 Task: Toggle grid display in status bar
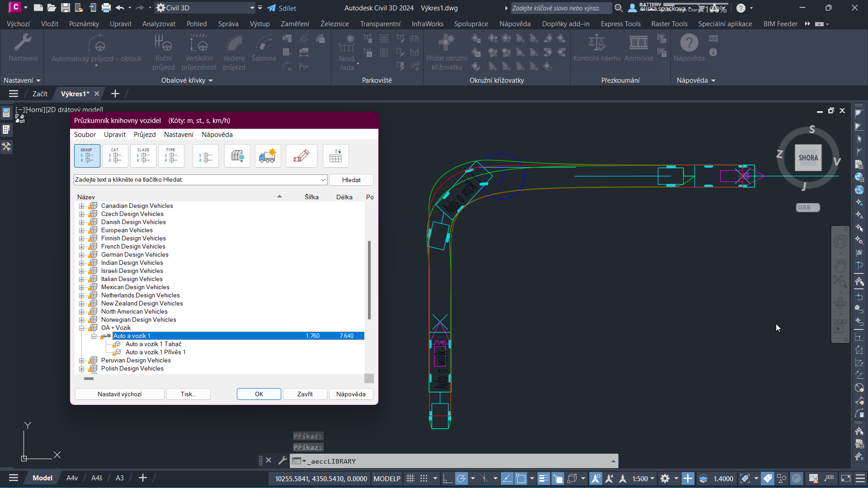tap(410, 479)
